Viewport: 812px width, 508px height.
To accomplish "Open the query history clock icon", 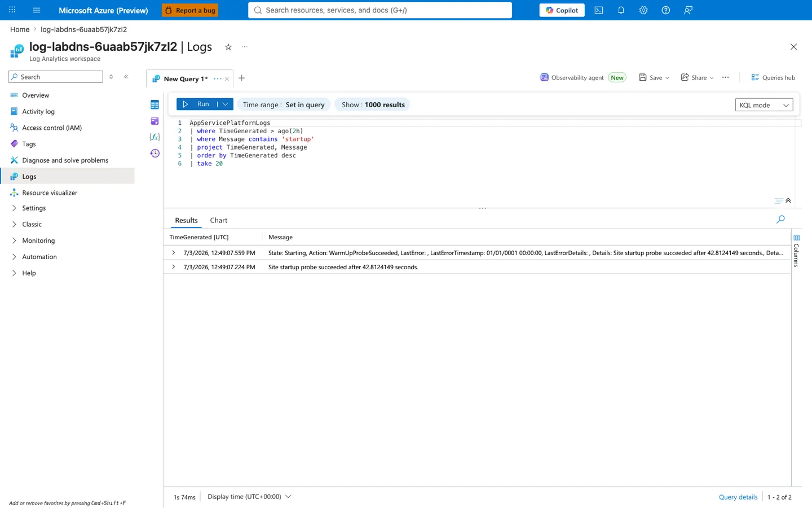I will click(x=155, y=154).
